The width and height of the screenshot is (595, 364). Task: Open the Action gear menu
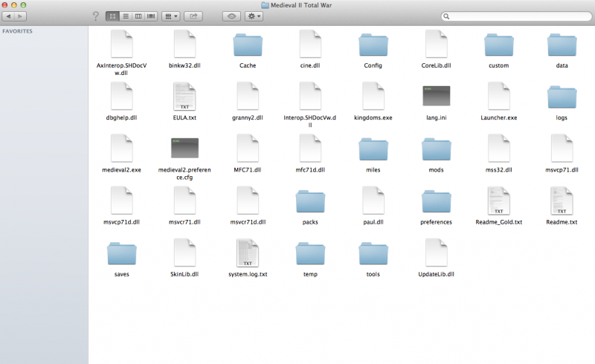pyautogui.click(x=254, y=16)
